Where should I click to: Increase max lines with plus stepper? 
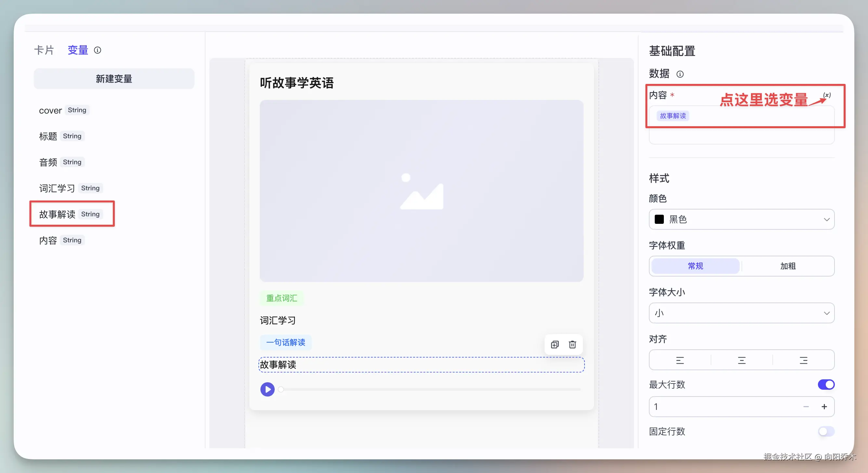pyautogui.click(x=824, y=407)
